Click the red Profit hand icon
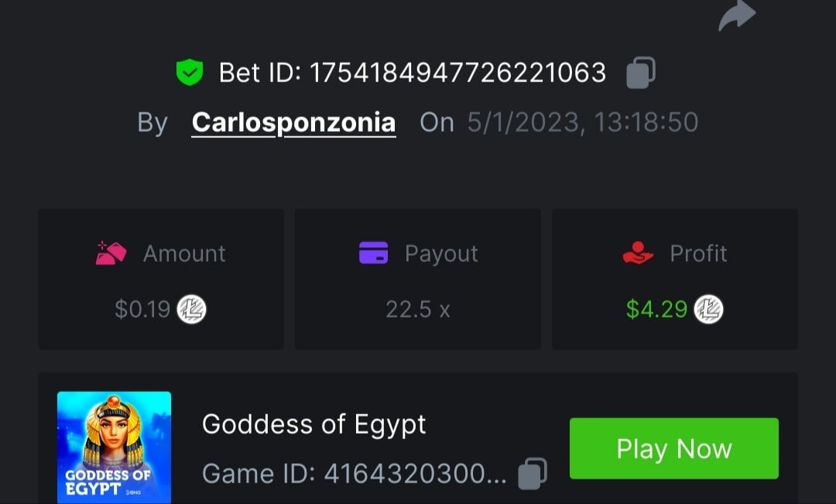Viewport: 836px width, 504px height. tap(638, 253)
